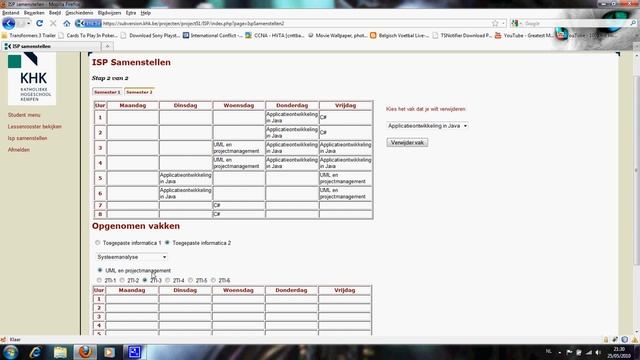Open Windows Explorer folder on taskbar
The width and height of the screenshot is (640, 360).
60,352
